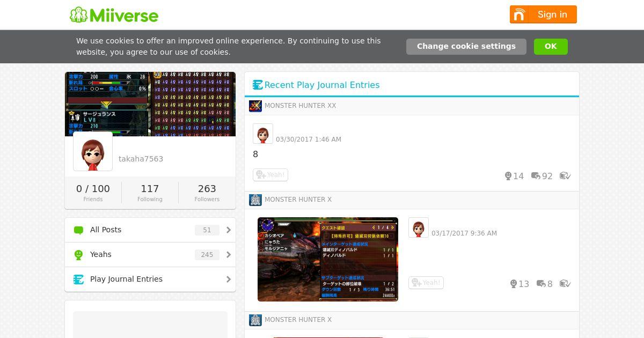Click the avatar on the 03/17/2017 post
This screenshot has width=644, height=338.
pos(419,227)
